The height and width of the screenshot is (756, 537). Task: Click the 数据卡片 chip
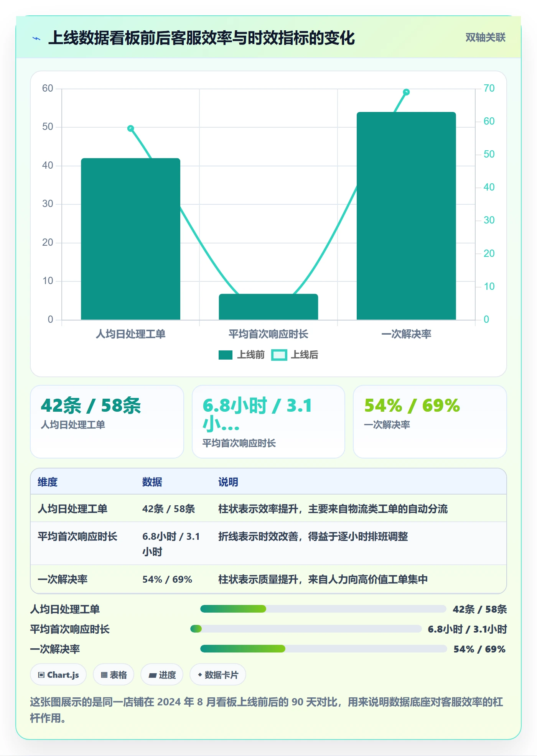[x=218, y=675]
